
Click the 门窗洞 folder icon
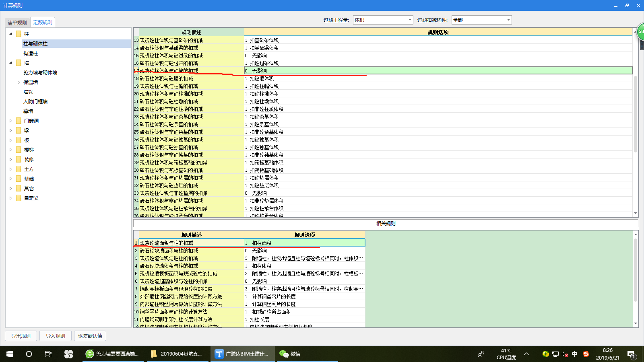pyautogui.click(x=19, y=121)
